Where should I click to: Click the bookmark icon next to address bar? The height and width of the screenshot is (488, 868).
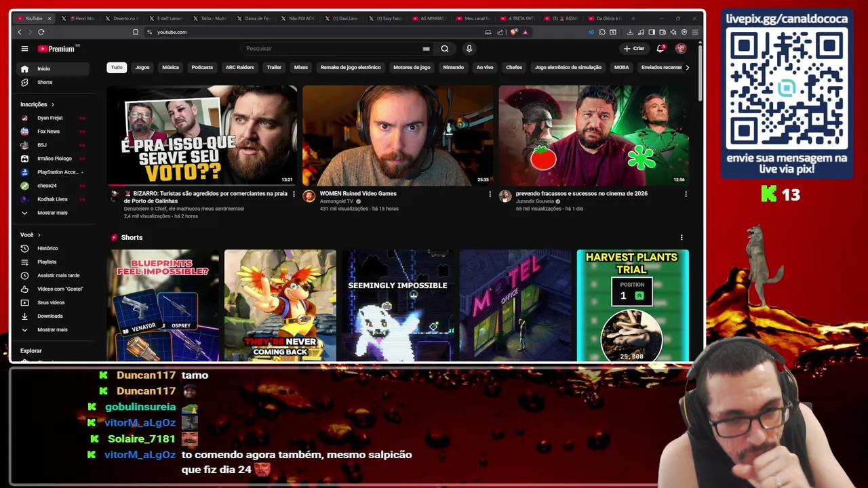click(135, 32)
